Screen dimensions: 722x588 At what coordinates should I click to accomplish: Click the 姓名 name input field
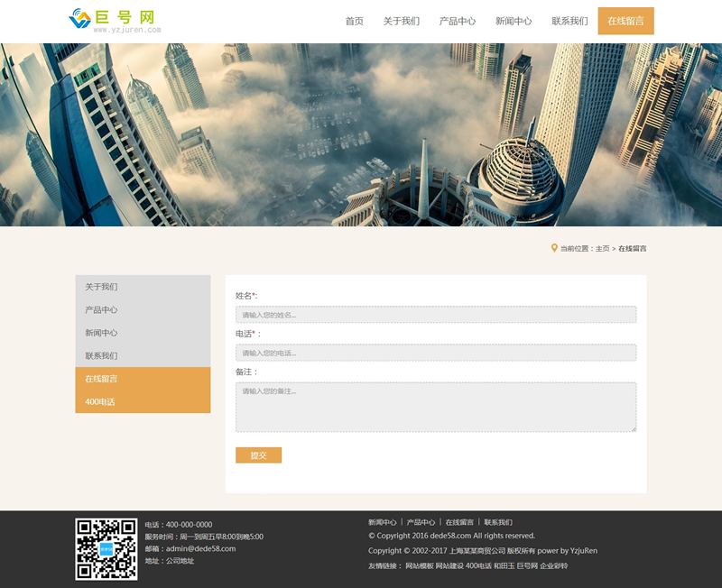coord(436,315)
